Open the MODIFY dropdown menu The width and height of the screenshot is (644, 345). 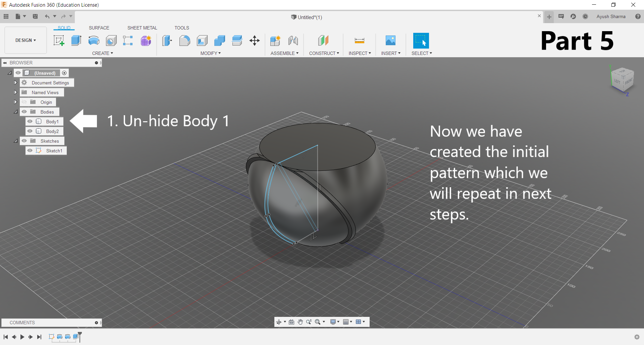211,53
